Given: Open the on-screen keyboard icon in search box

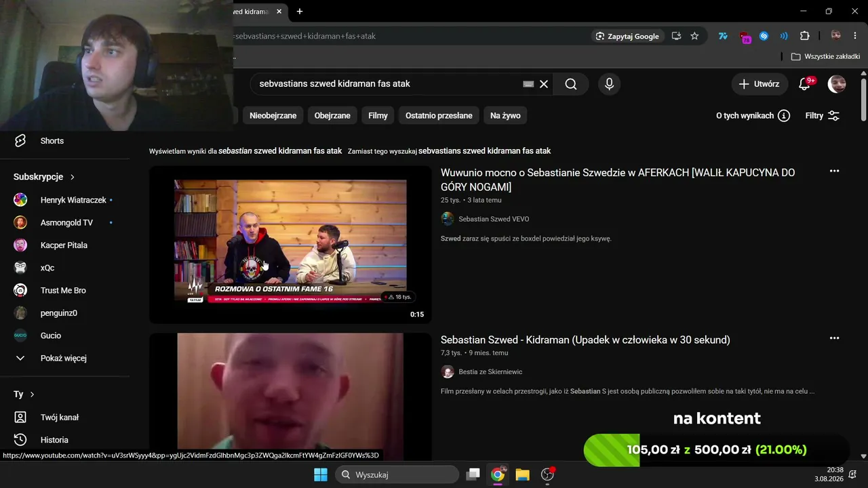Looking at the screenshot, I should pos(528,84).
